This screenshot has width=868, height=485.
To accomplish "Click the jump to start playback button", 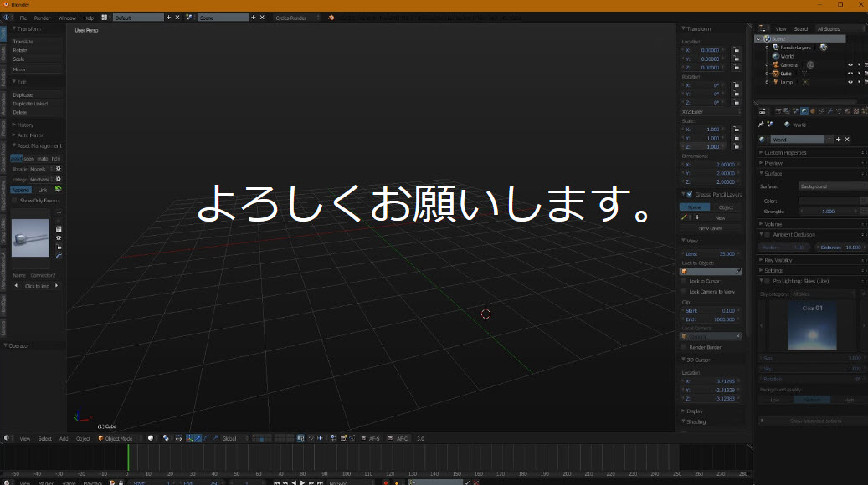I will tap(276, 482).
